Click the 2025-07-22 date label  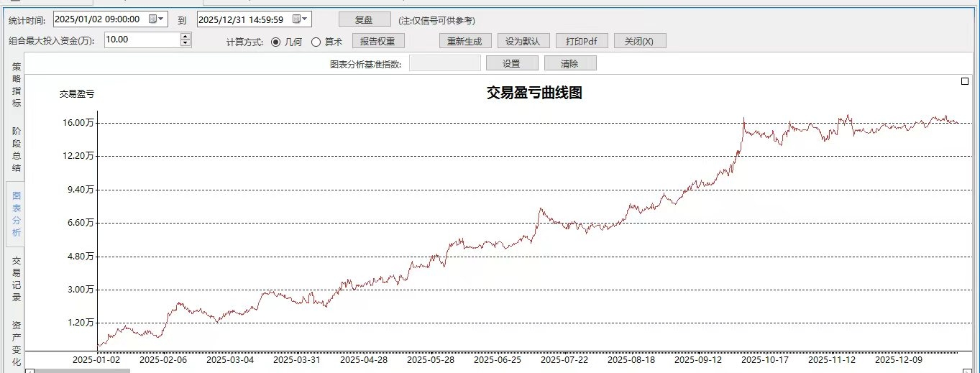pos(564,359)
